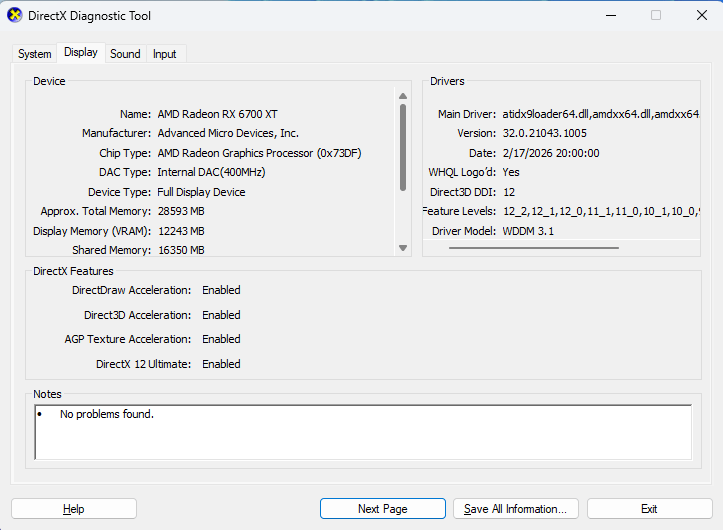Click Advanced Micro Devices, Inc. text

coord(228,133)
